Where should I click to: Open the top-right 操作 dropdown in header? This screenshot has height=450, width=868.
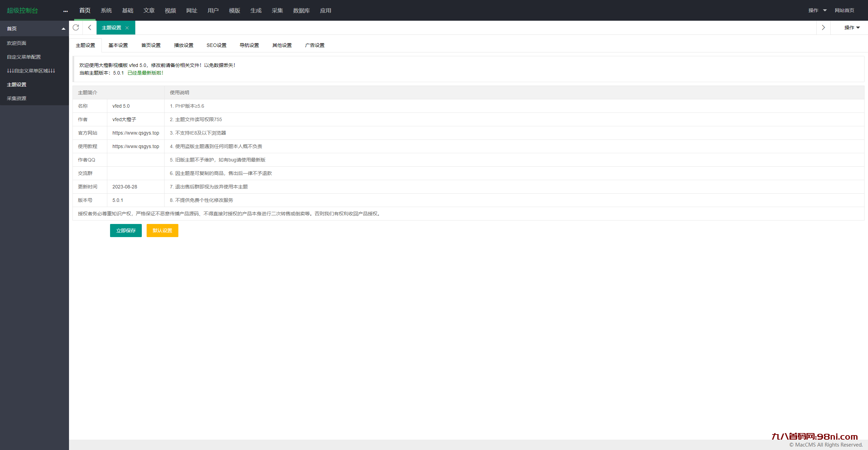pyautogui.click(x=817, y=10)
